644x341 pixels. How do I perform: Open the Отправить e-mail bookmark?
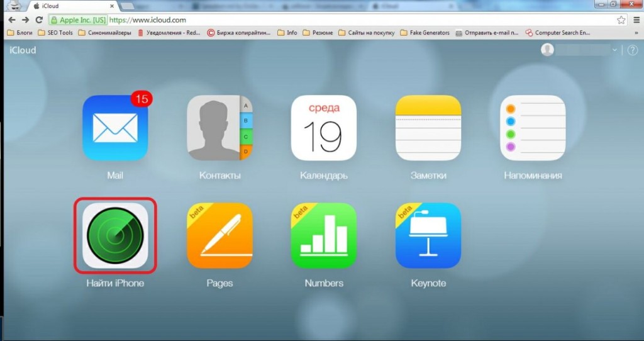pyautogui.click(x=487, y=33)
